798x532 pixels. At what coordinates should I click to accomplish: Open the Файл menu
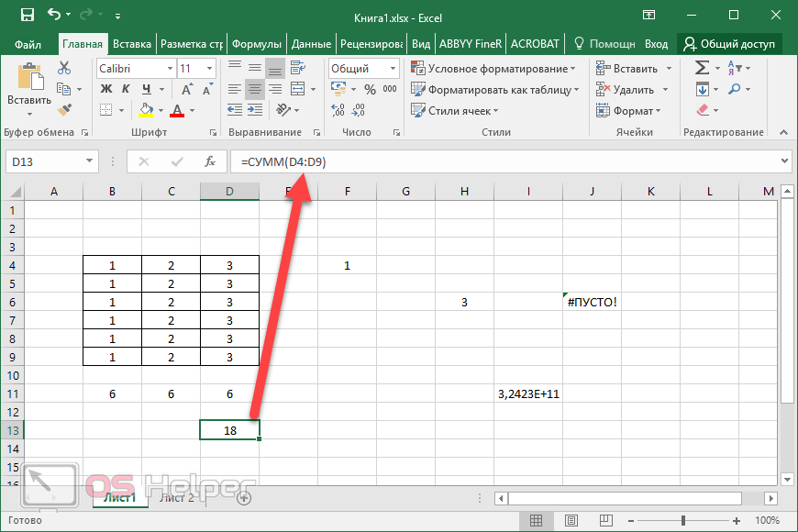tap(28, 43)
